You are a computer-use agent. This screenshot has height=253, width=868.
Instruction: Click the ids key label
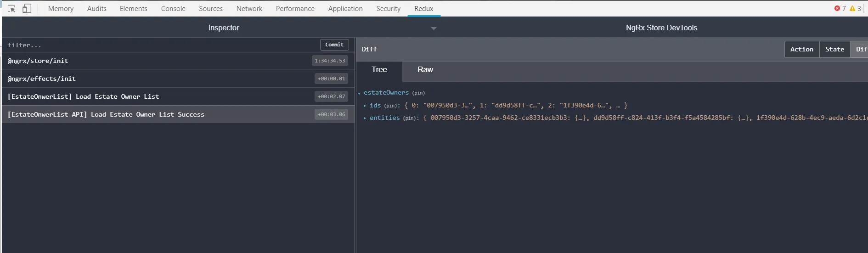(375, 105)
